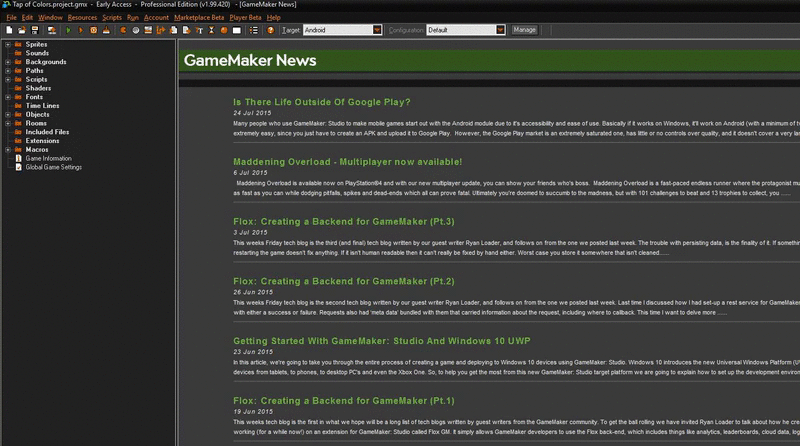Click the '23 Jun 2015' date text
Image resolution: width=800 pixels, height=446 pixels.
253,352
